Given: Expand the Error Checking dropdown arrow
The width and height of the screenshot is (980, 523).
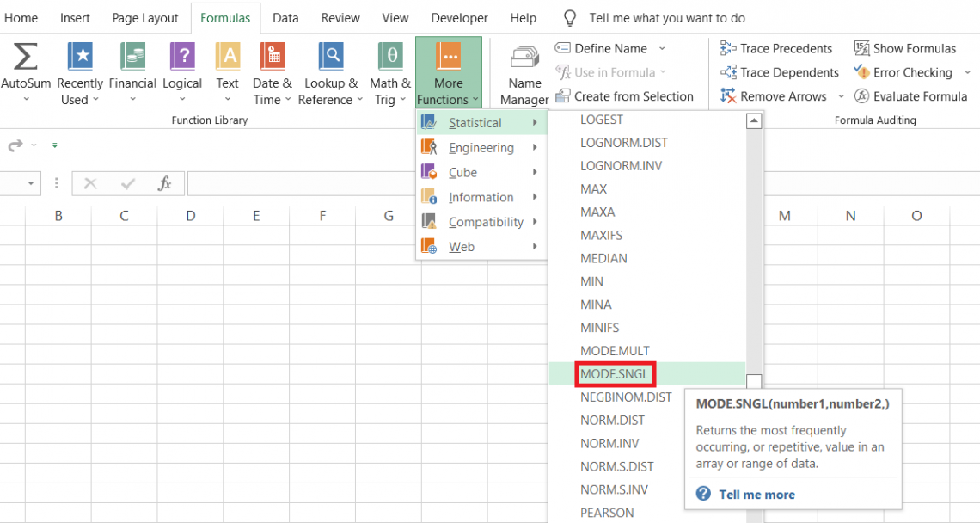Looking at the screenshot, I should pos(967,72).
